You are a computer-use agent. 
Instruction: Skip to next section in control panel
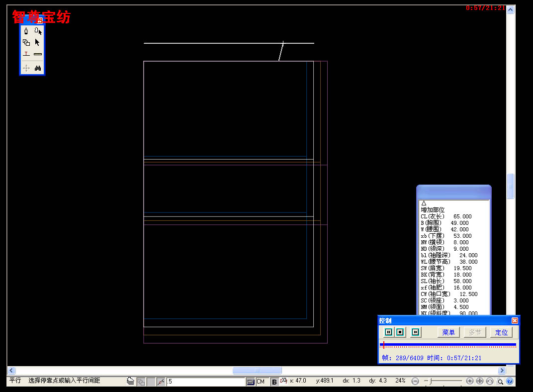pyautogui.click(x=415, y=332)
